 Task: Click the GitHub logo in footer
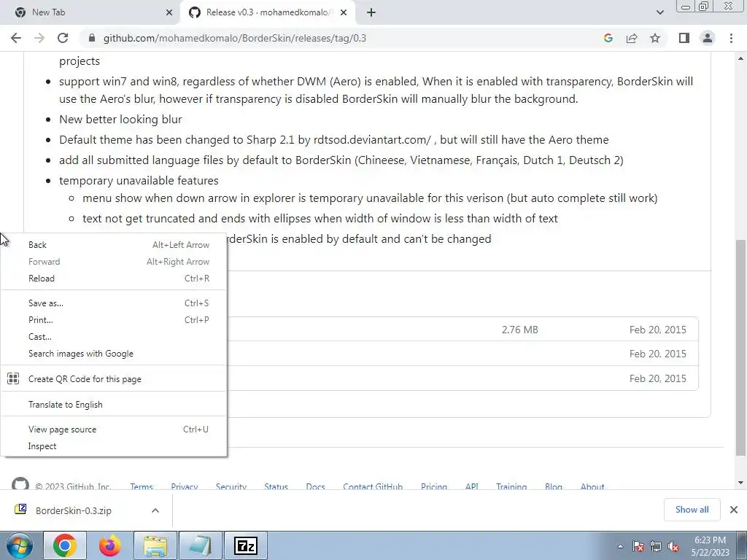point(20,484)
